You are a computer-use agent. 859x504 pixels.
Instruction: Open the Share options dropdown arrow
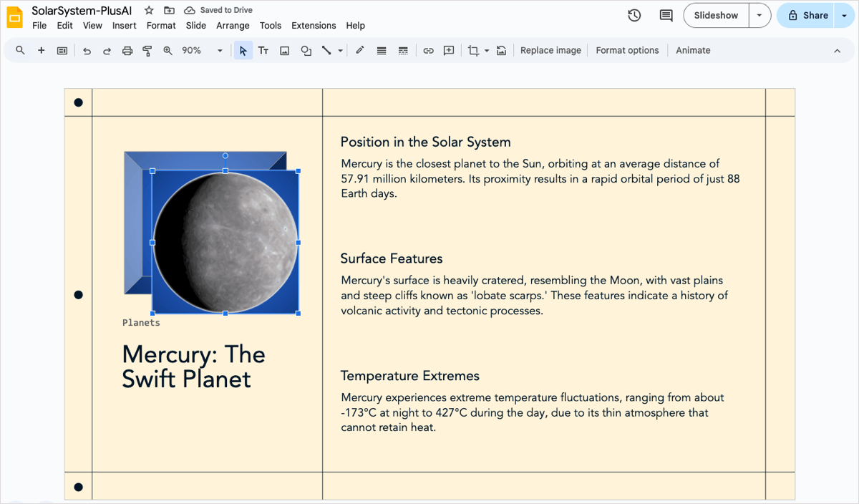pyautogui.click(x=844, y=15)
